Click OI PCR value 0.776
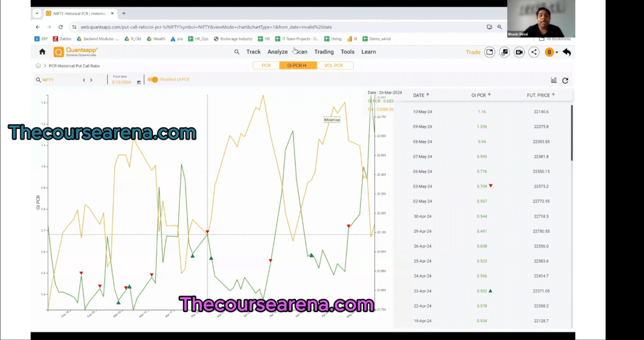The image size is (644, 340). click(x=482, y=171)
